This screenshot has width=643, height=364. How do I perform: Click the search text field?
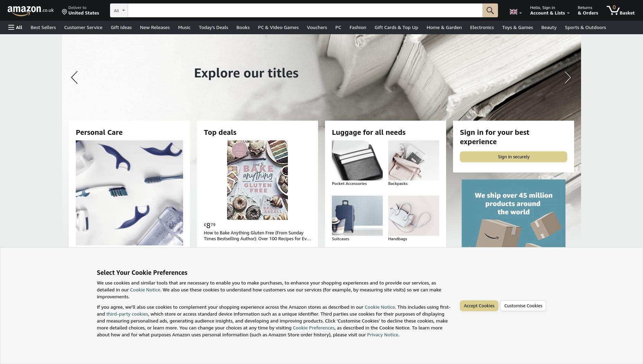305,10
